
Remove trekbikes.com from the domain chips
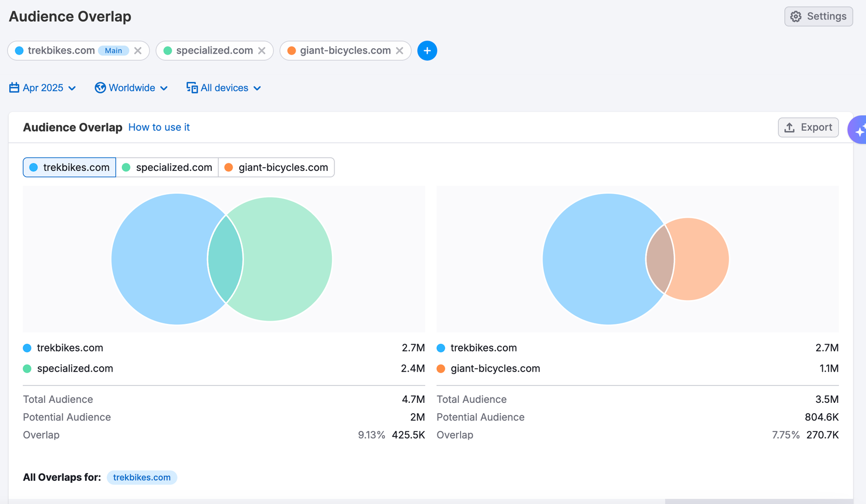pos(138,51)
